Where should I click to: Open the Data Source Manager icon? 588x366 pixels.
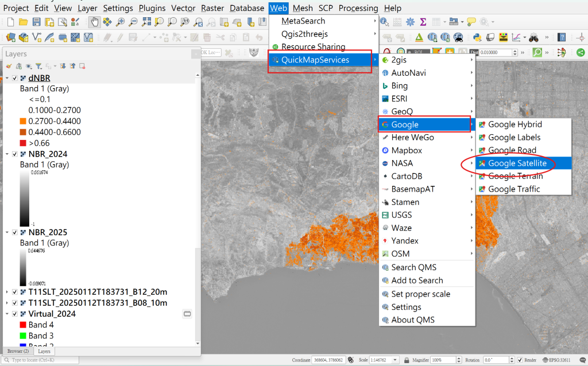tap(11, 37)
